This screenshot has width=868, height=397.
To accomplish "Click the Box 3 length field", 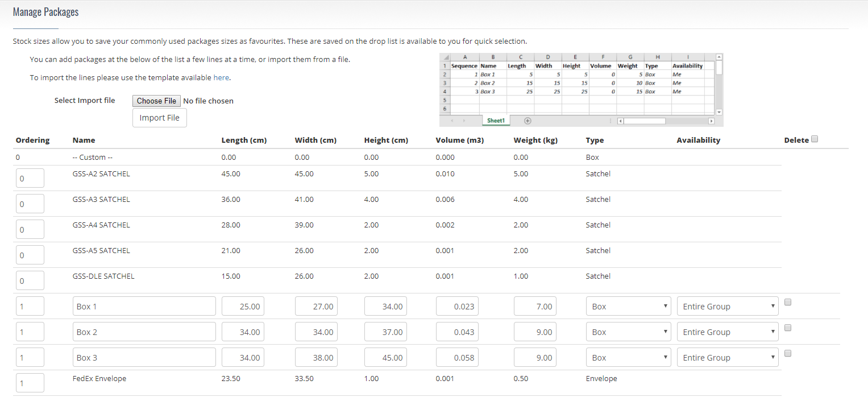I will (x=243, y=357).
